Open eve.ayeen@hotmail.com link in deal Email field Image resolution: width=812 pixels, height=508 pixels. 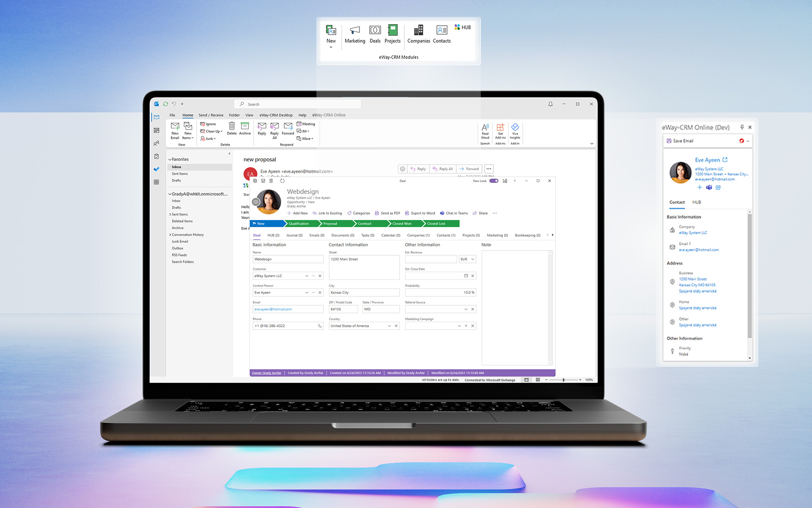pos(273,309)
